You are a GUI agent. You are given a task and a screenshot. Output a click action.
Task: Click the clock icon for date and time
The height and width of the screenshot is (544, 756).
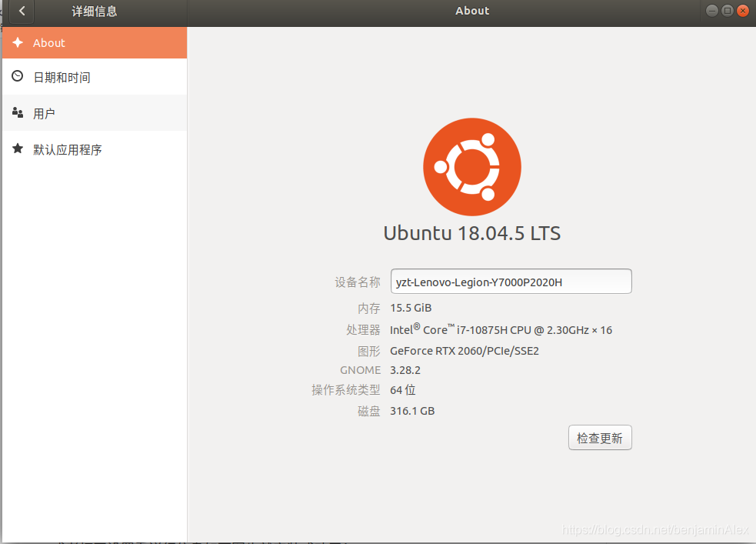(x=18, y=76)
